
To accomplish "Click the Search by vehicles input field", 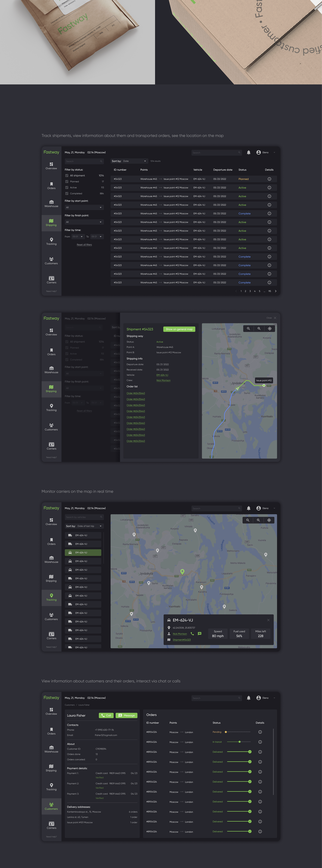I will [83, 517].
